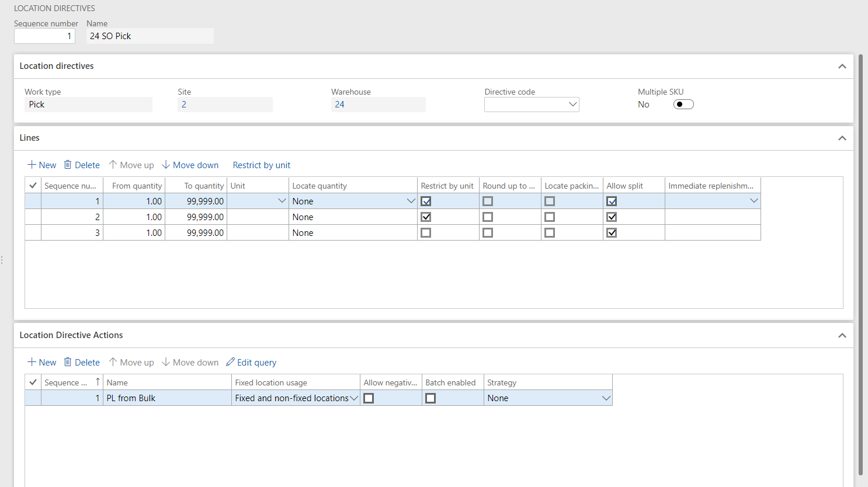Image resolution: width=868 pixels, height=487 pixels.
Task: Click the Sequence number input field
Action: 44,36
